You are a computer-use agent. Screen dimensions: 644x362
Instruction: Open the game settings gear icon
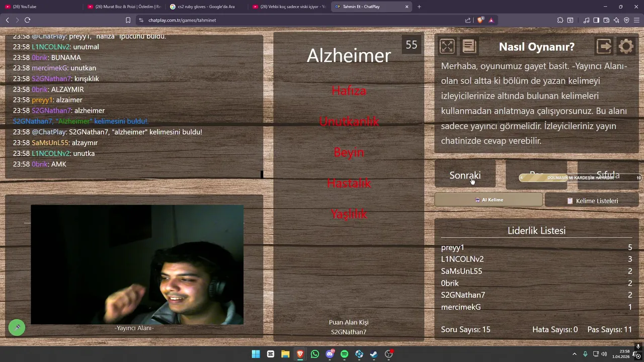coord(626,46)
